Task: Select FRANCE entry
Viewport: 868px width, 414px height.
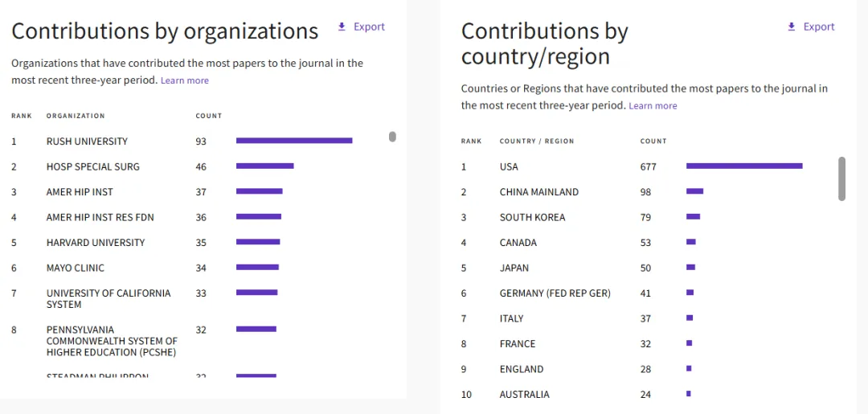Action: pos(518,344)
